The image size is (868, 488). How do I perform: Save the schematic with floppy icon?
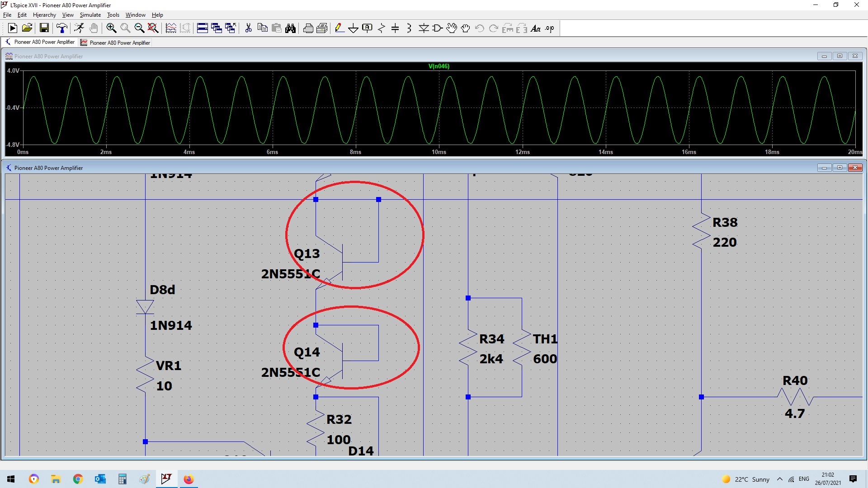coord(44,28)
